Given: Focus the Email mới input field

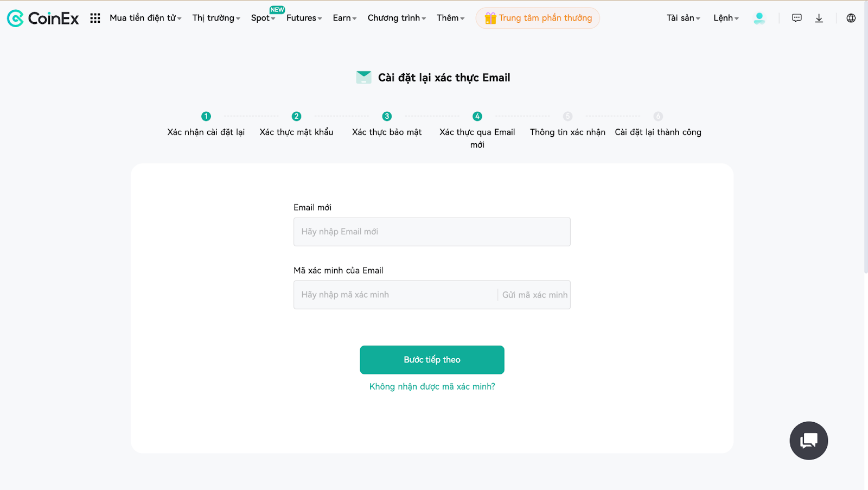Looking at the screenshot, I should pos(432,232).
